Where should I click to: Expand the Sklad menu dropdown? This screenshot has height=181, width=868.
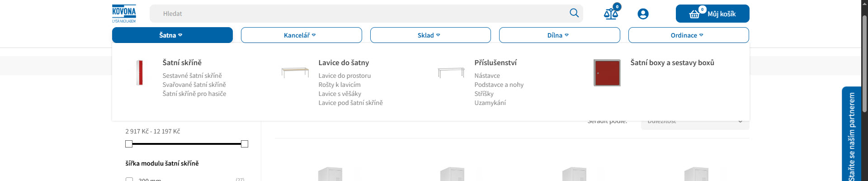click(430, 35)
